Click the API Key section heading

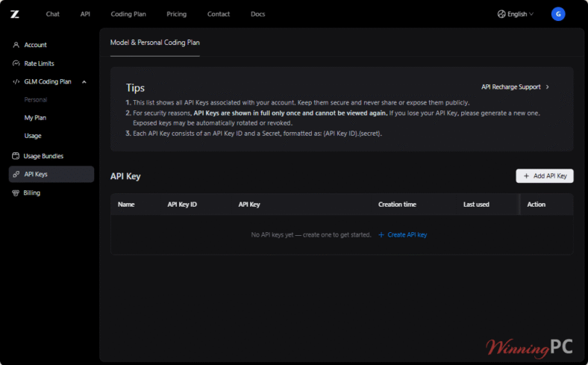click(125, 176)
